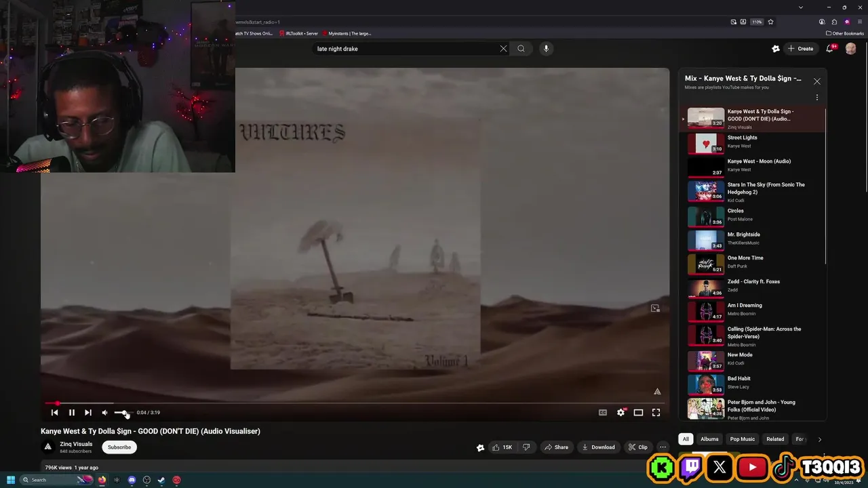Pause the video with the pause button
The width and height of the screenshot is (868, 488).
[x=71, y=412]
